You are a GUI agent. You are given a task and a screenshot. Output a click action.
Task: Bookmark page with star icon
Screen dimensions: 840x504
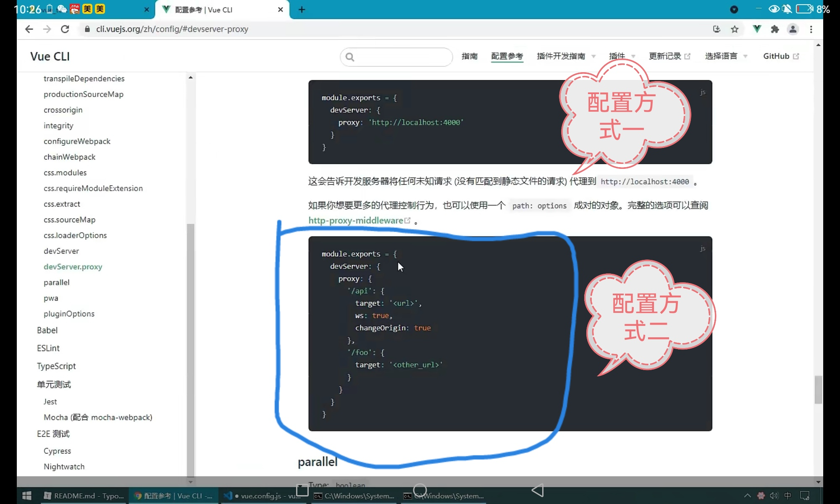pos(735,29)
